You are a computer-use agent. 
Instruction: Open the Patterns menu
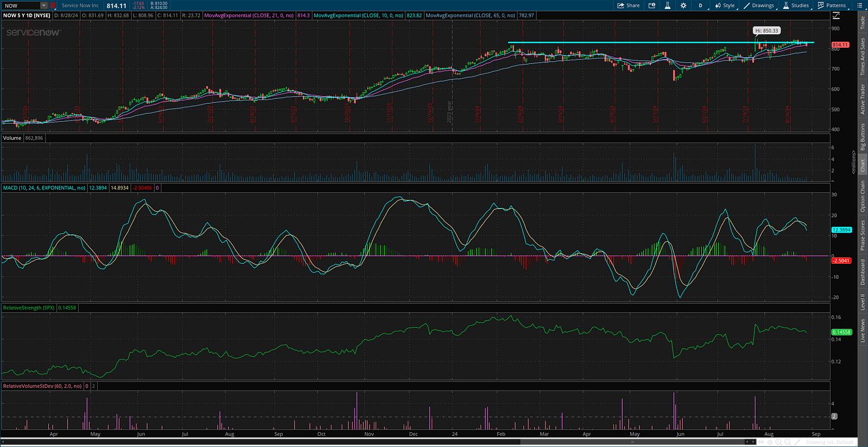tap(832, 5)
